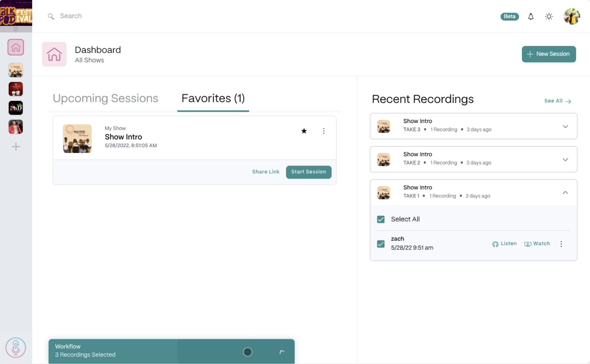Start a New Session
The height and width of the screenshot is (364, 590).
pos(549,54)
